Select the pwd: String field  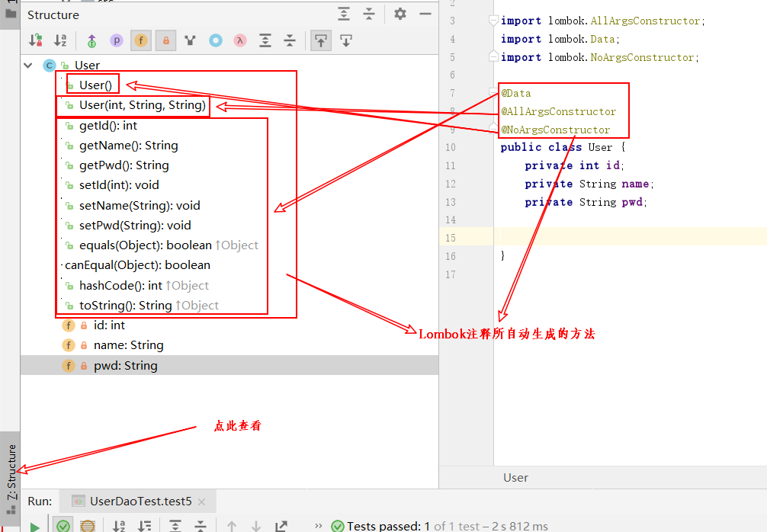point(229,365)
